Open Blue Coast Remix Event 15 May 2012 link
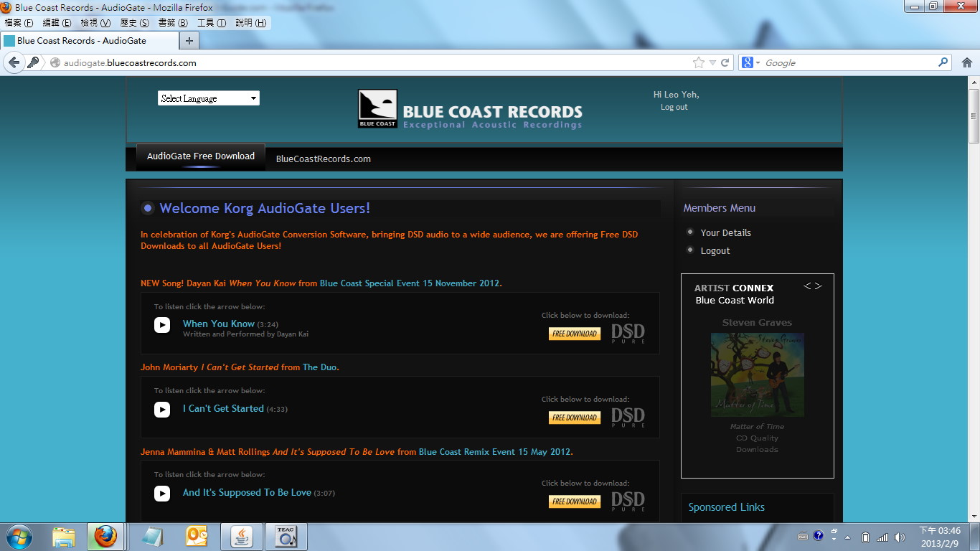The height and width of the screenshot is (551, 980). (x=494, y=452)
